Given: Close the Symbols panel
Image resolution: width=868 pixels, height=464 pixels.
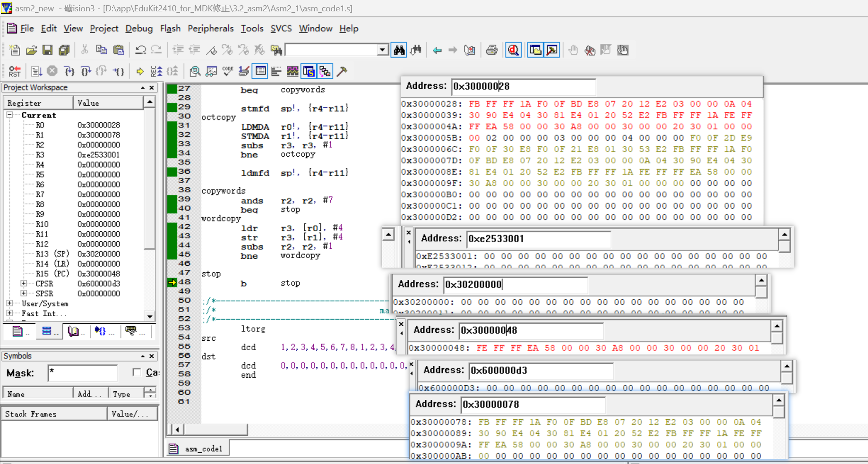Looking at the screenshot, I should click(x=152, y=356).
